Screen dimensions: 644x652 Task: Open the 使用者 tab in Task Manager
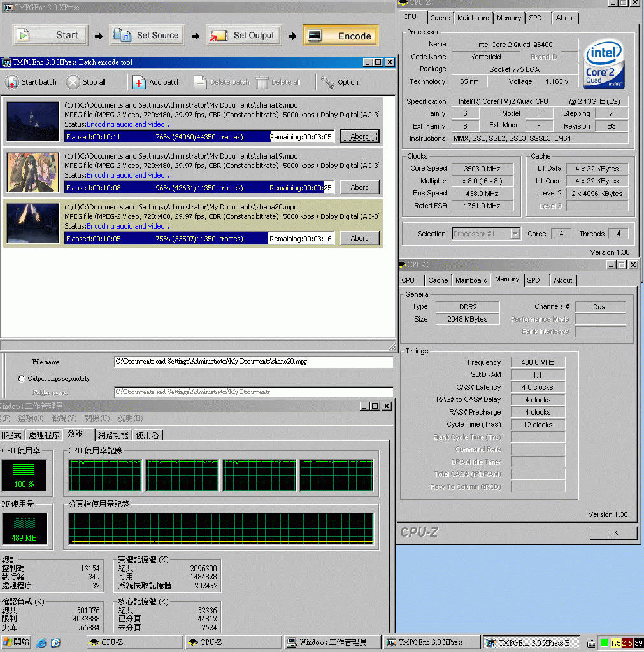(147, 435)
